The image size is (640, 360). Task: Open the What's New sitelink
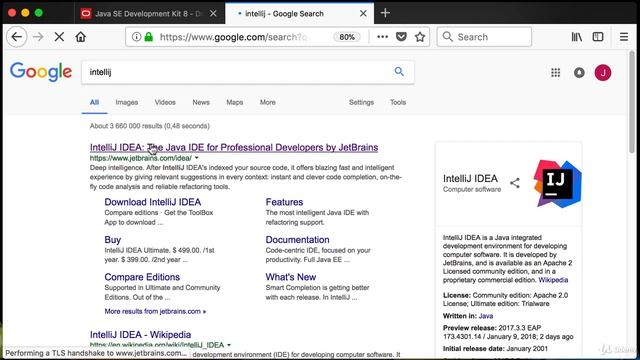[x=291, y=277]
